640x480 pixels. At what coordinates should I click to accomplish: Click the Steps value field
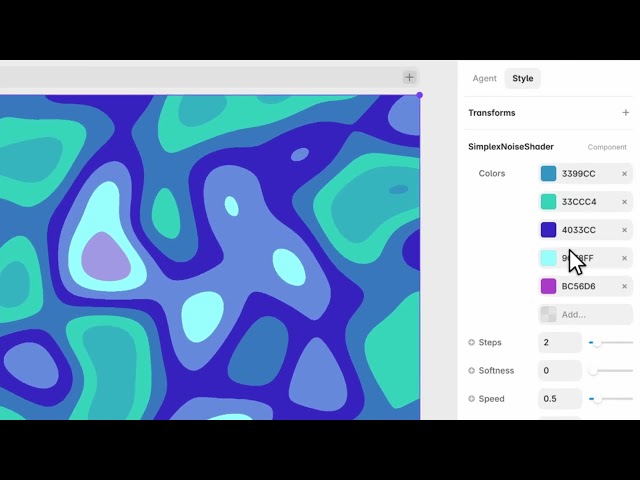[560, 342]
